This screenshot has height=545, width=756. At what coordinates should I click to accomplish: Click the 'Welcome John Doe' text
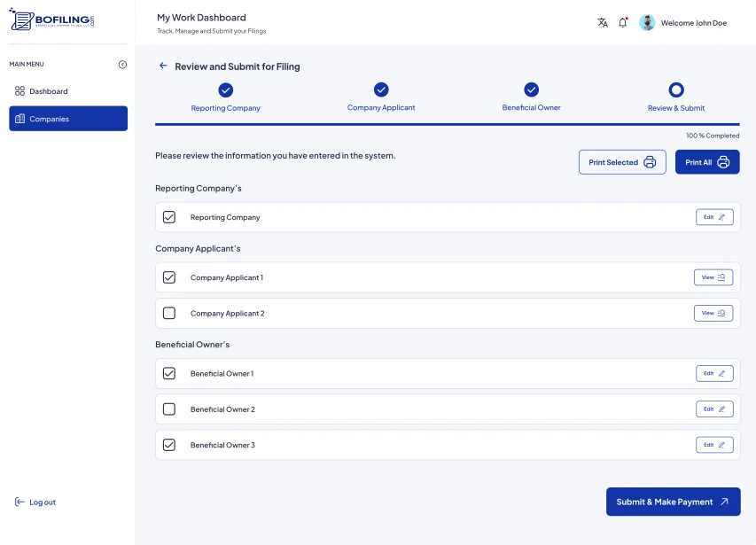click(694, 23)
